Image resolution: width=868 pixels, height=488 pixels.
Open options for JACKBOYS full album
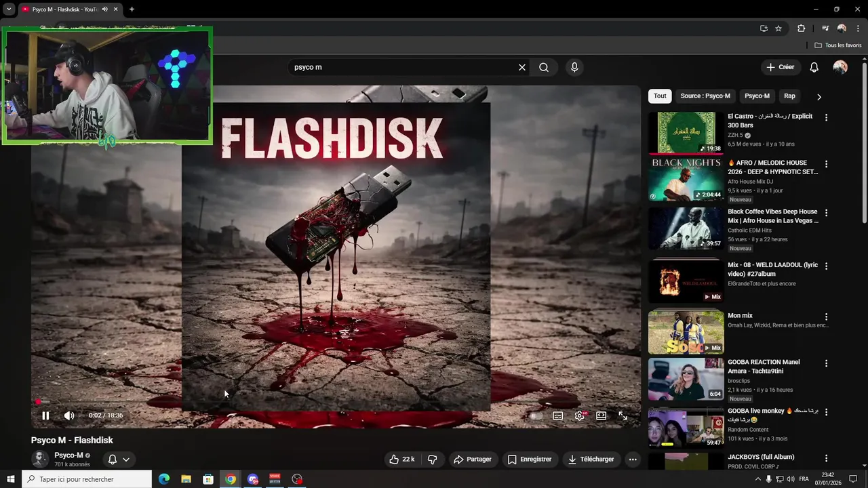[826, 458]
